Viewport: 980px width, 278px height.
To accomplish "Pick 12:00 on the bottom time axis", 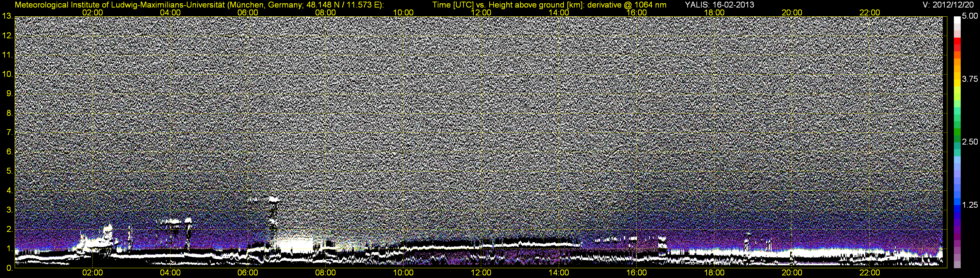I will pyautogui.click(x=481, y=273).
